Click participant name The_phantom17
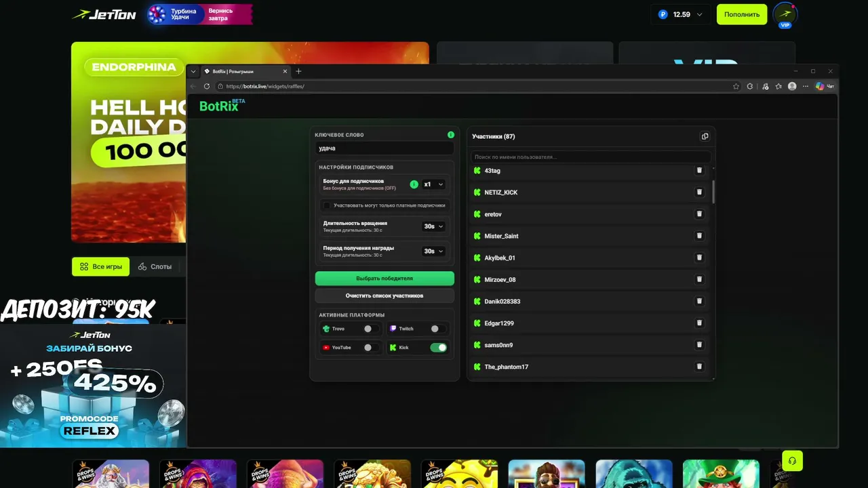Viewport: 868px width, 488px height. pos(506,367)
